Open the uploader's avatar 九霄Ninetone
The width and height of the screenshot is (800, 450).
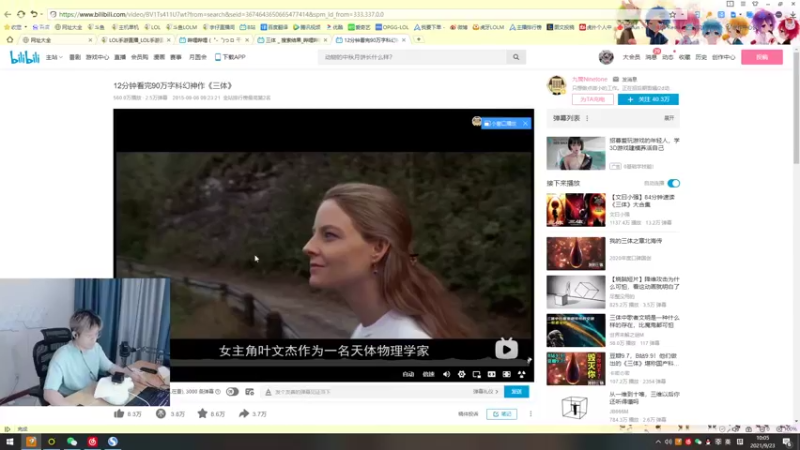tap(557, 85)
